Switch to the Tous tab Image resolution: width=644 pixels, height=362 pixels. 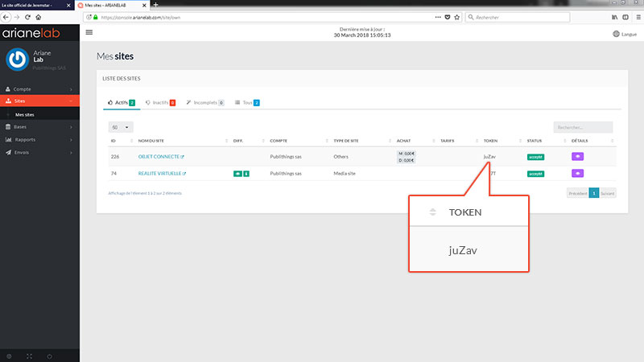coord(247,103)
